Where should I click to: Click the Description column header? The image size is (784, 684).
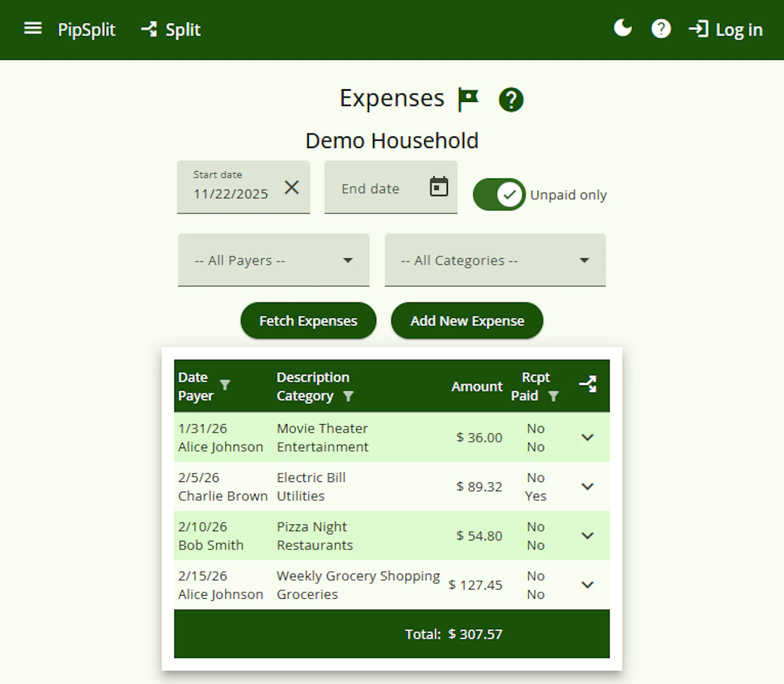coord(313,377)
